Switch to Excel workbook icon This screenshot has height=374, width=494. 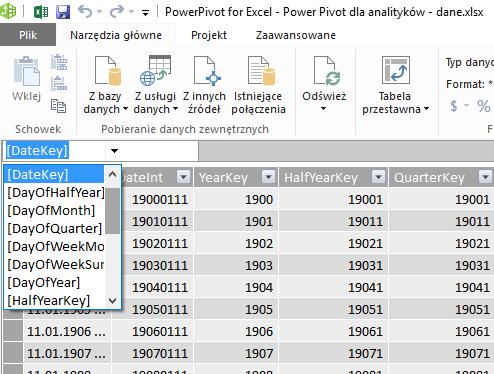[x=41, y=12]
